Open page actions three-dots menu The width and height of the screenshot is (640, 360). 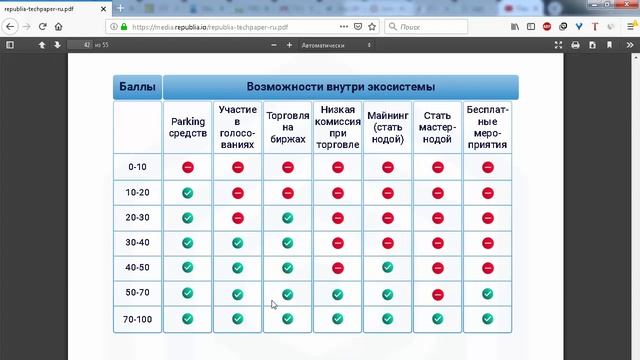[x=344, y=27]
